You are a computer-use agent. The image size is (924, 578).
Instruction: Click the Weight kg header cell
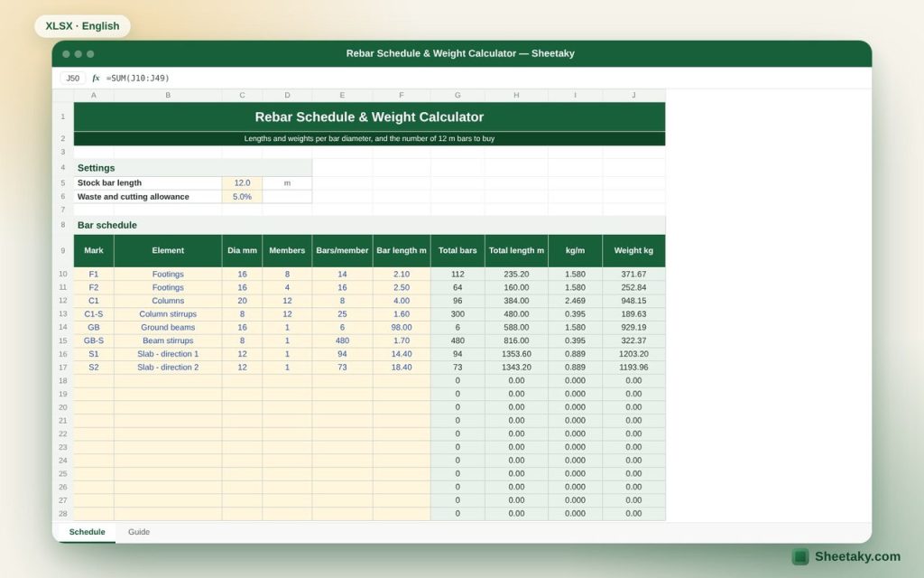point(634,251)
